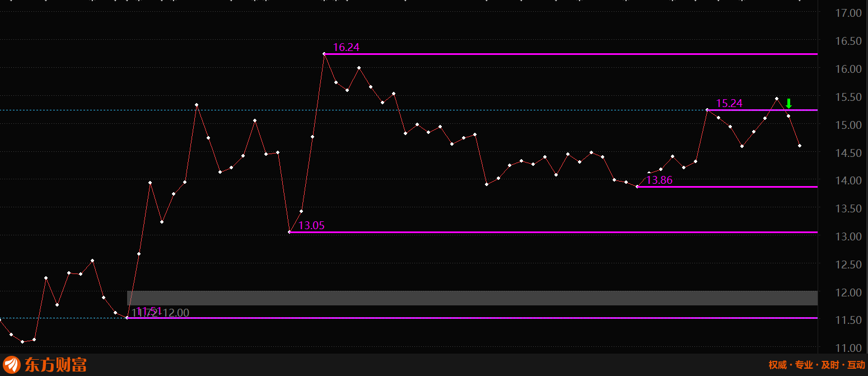Click the green down-arrow sell signal marker
Screen dimensions: 868x376
point(788,104)
